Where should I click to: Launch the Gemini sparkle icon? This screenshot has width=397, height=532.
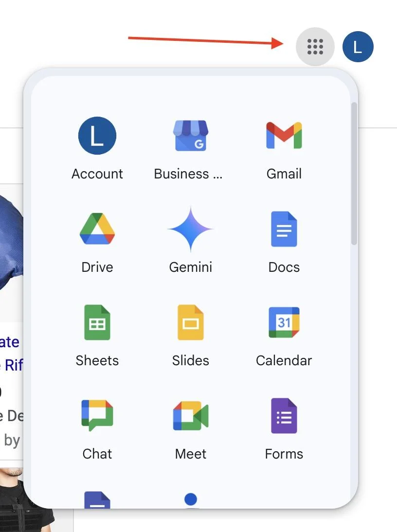pyautogui.click(x=191, y=229)
